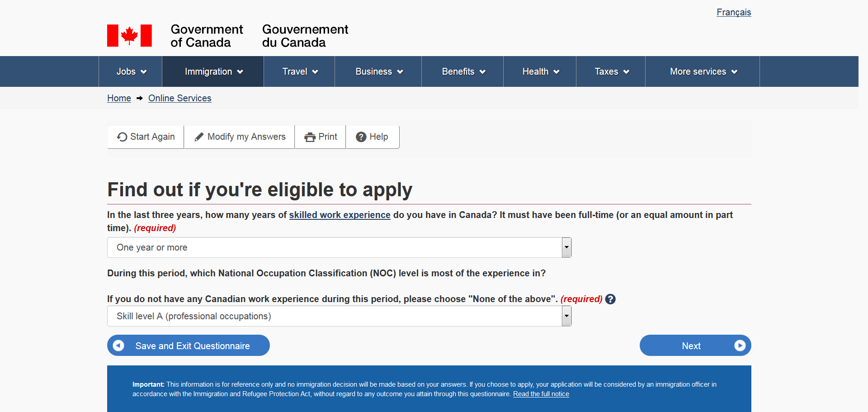The height and width of the screenshot is (412, 868).
Task: Open the NOC skill level dropdown
Action: coord(339,316)
